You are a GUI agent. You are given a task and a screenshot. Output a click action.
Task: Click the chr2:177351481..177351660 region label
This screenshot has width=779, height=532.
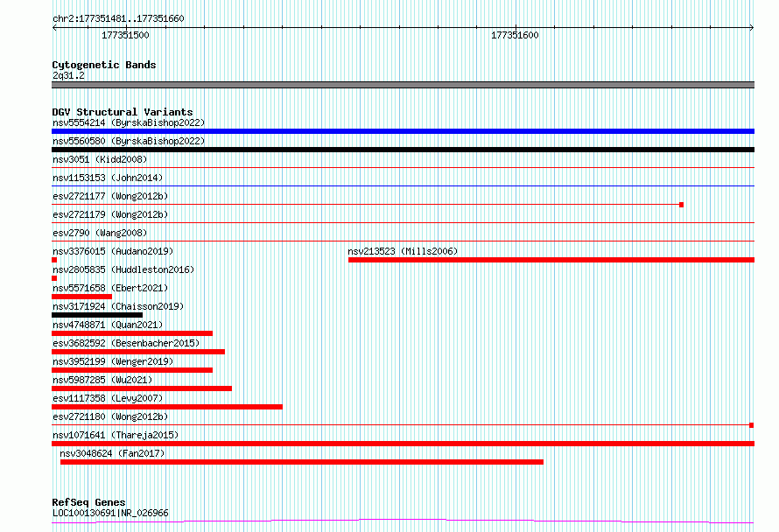click(118, 18)
